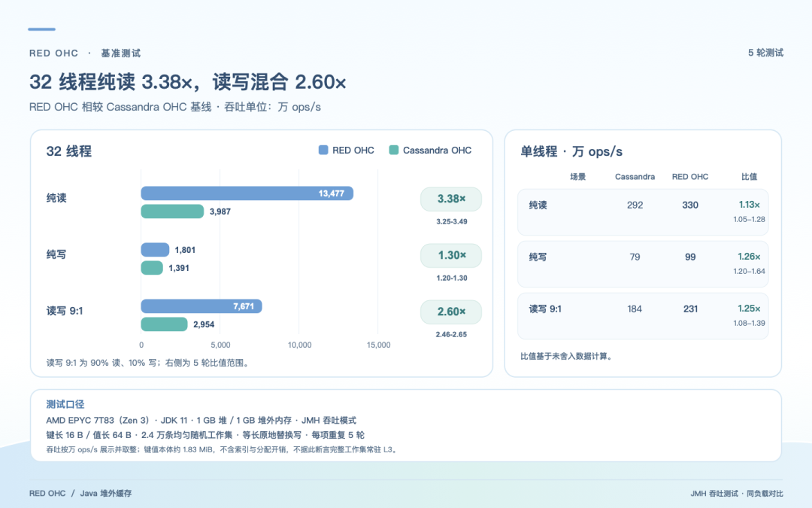
Task: Click the table cell showing 330
Action: [690, 205]
